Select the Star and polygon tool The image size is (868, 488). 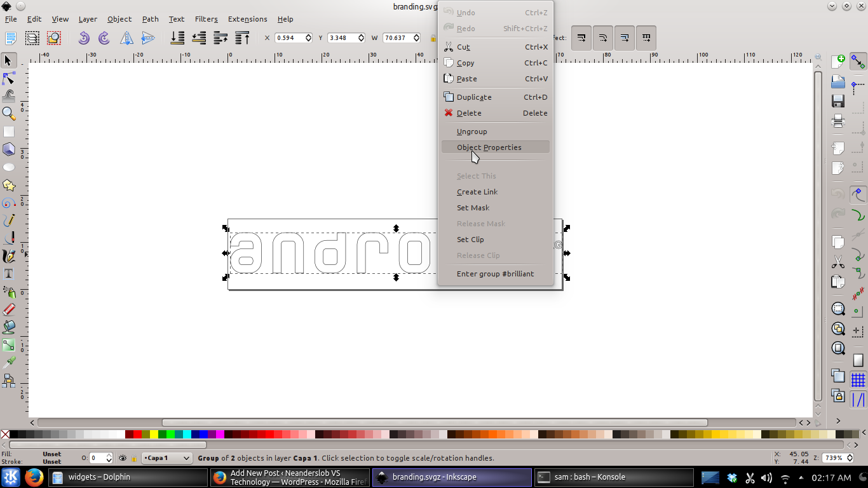click(x=9, y=185)
